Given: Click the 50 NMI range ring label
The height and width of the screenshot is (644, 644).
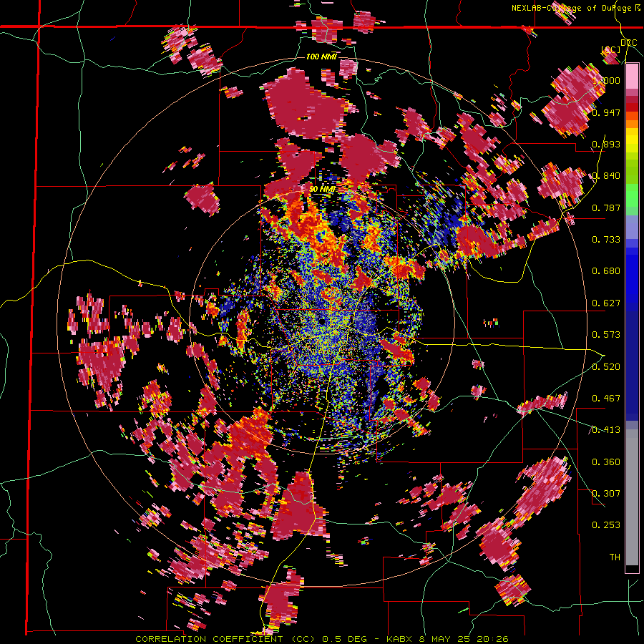Looking at the screenshot, I should pos(322,189).
